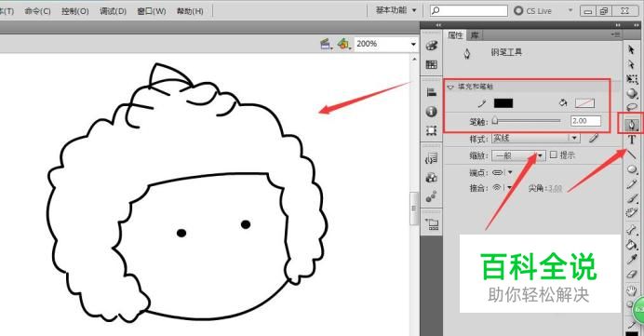644x336 pixels.
Task: Open the properties panel options menu
Action: point(616,35)
